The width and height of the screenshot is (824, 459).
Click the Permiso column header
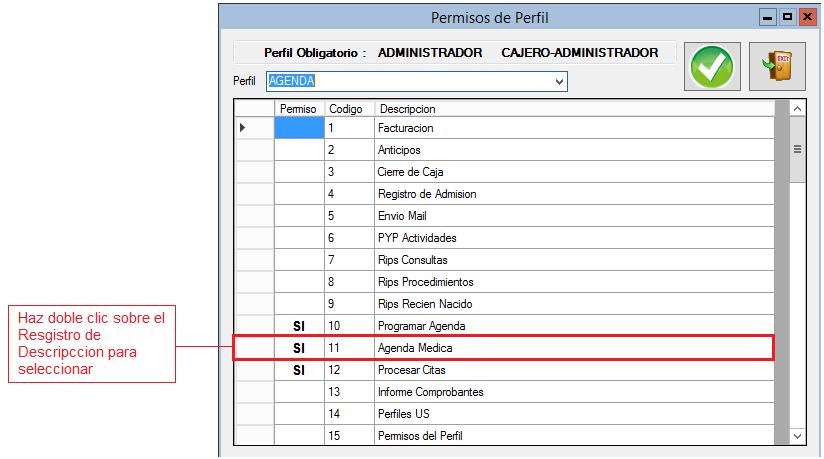pos(298,108)
